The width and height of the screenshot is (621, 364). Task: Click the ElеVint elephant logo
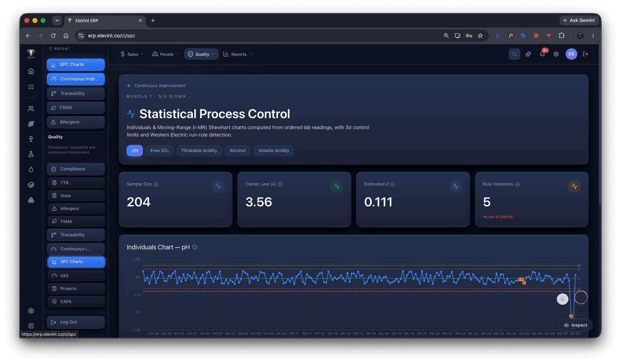pyautogui.click(x=31, y=54)
